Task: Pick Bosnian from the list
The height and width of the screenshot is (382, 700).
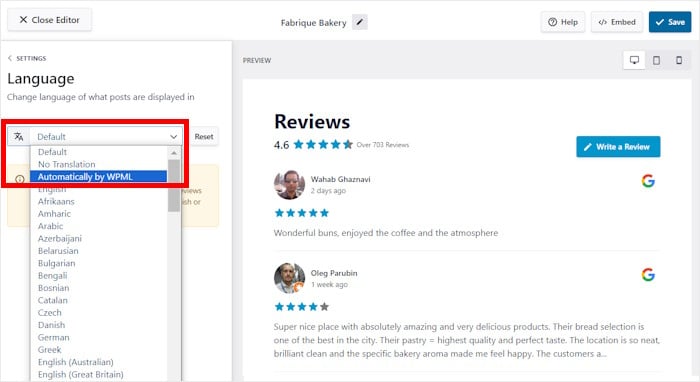Action: tap(99, 288)
